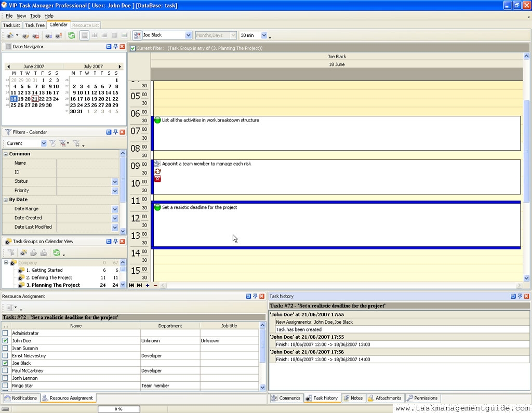Viewport: 532px width, 413px height.
Task: Collapse the Common filter group
Action: tap(6, 154)
